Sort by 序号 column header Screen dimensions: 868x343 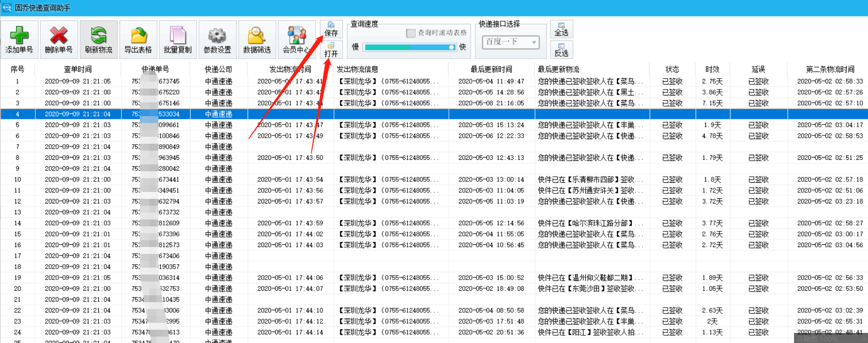coord(17,69)
